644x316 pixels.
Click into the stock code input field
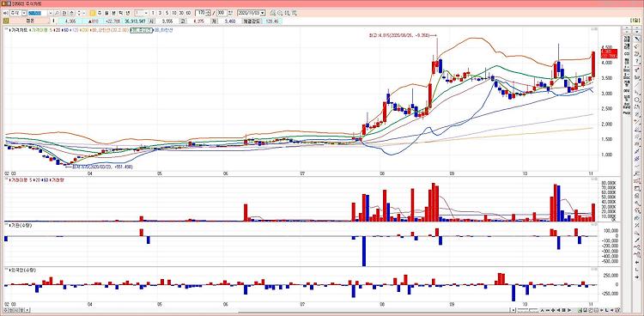tap(38, 13)
